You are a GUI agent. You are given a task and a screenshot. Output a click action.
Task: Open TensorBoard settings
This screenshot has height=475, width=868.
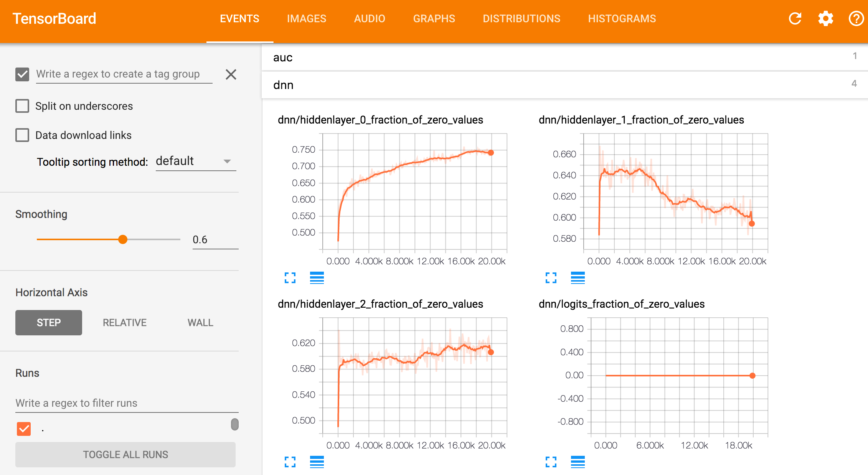click(x=825, y=18)
